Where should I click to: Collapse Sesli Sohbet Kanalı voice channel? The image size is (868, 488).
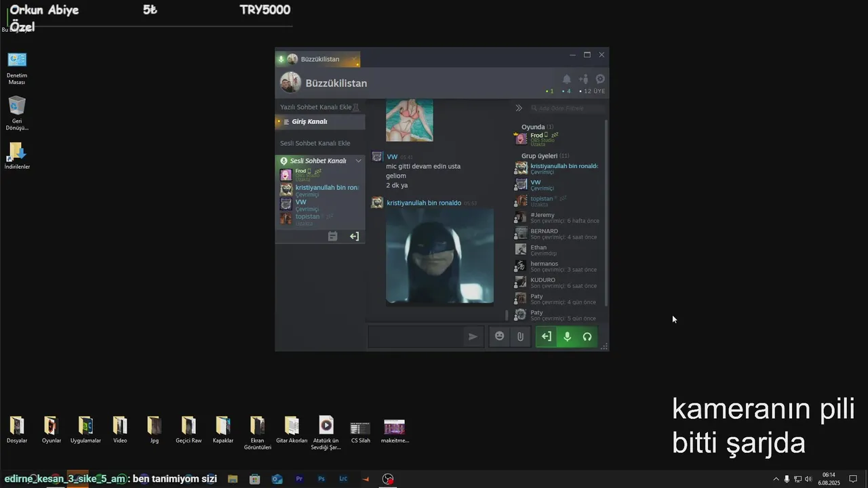pos(359,161)
